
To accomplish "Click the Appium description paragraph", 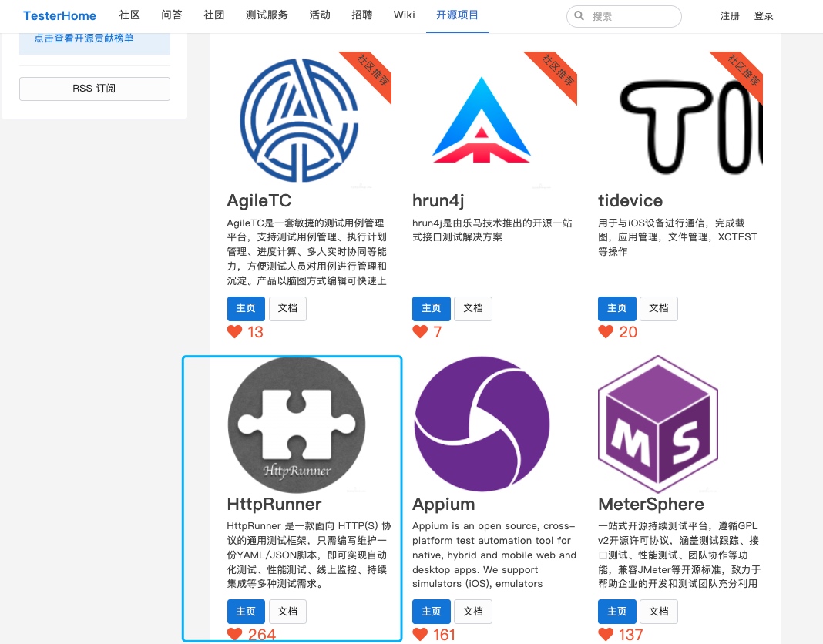I will [x=494, y=555].
